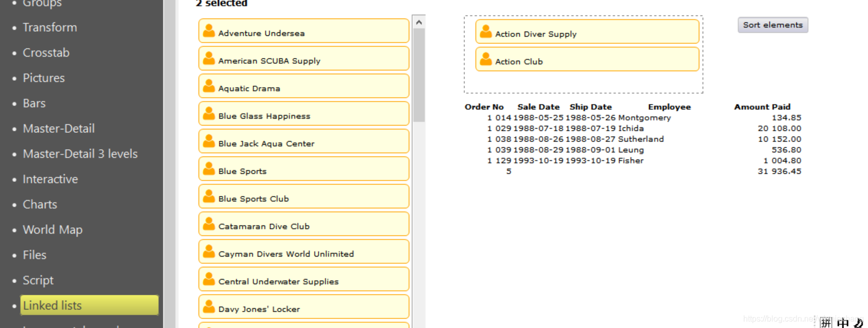This screenshot has width=868, height=328.
Task: Click employee name Montgomery
Action: [x=644, y=118]
